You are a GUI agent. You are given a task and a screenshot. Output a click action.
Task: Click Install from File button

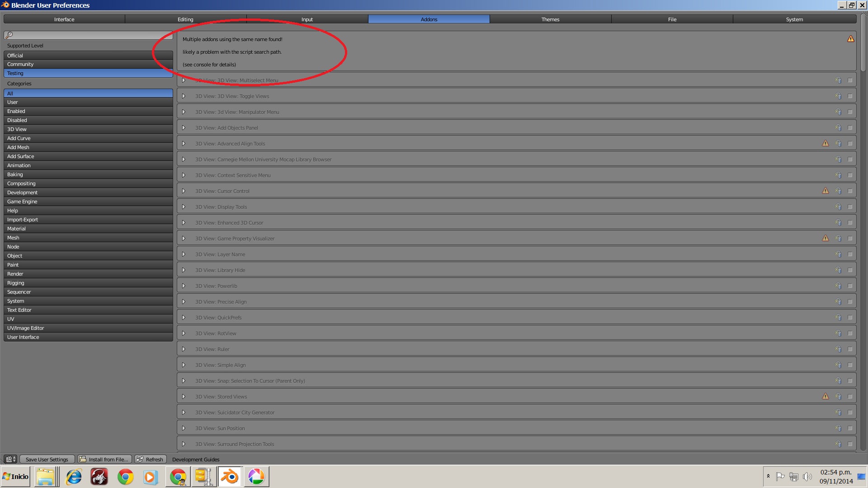pyautogui.click(x=105, y=460)
